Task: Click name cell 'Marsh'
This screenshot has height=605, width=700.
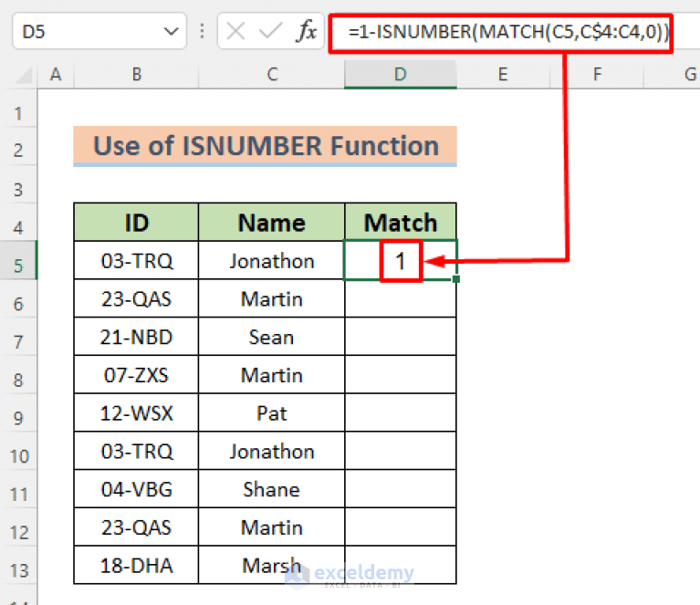Action: (x=272, y=565)
